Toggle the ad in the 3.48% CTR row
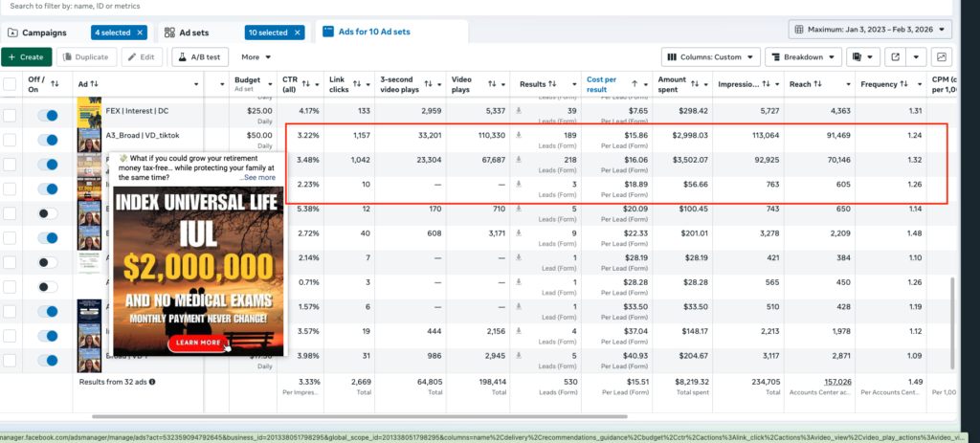Viewport: 980px width, 443px height. 48,165
